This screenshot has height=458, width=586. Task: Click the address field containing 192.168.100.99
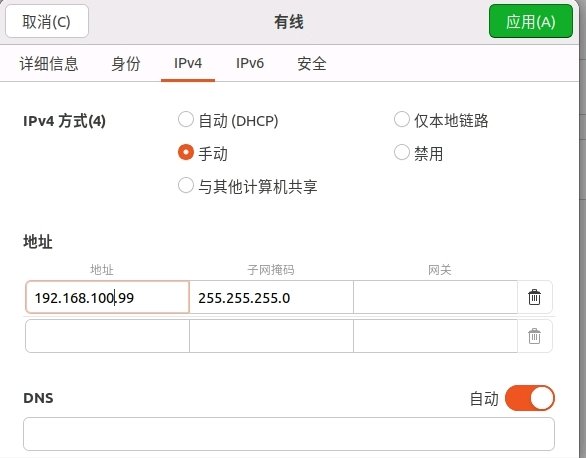(107, 297)
